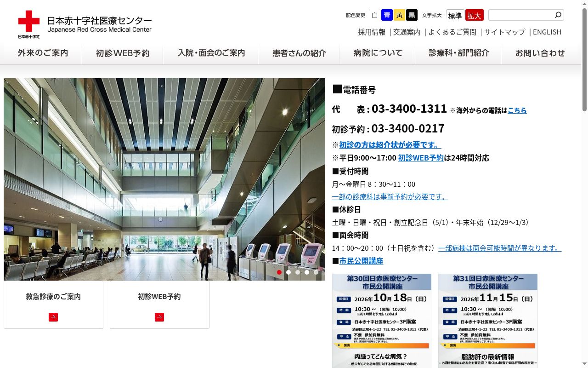588x368 pixels.
Task: Click こちら link for overseas calls
Action: [x=517, y=110]
